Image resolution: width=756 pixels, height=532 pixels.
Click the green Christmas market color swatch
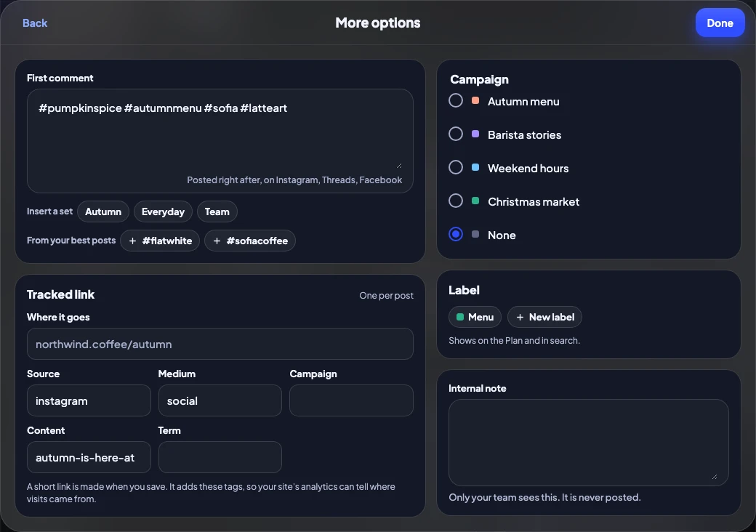(475, 201)
